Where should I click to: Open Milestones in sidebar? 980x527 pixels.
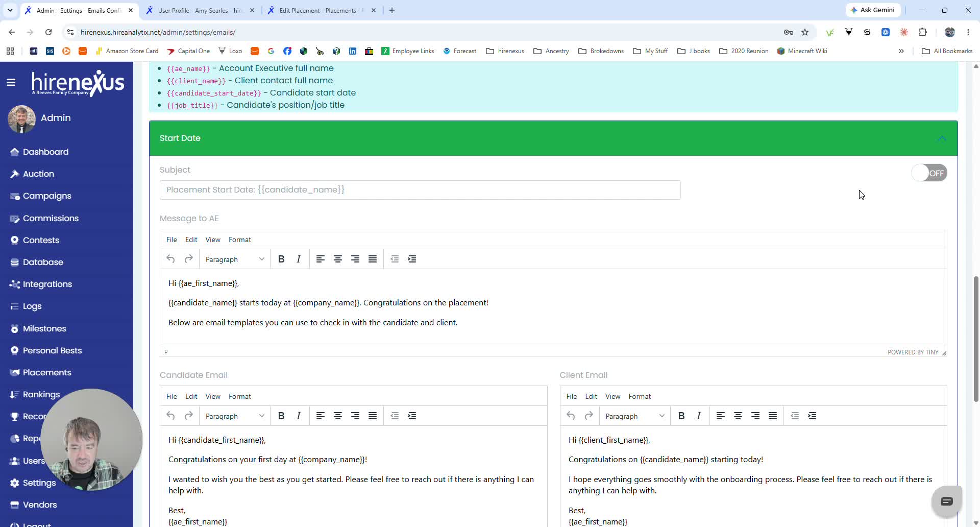tap(44, 328)
